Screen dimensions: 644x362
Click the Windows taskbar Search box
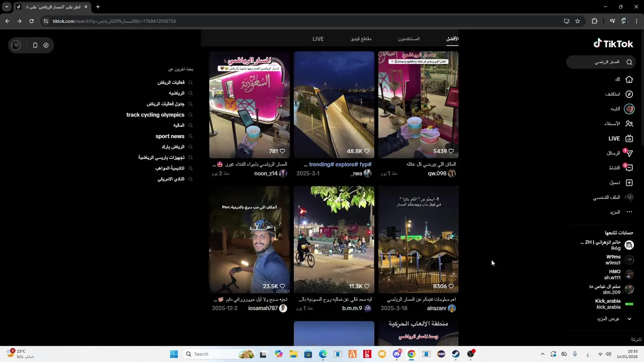pyautogui.click(x=219, y=354)
